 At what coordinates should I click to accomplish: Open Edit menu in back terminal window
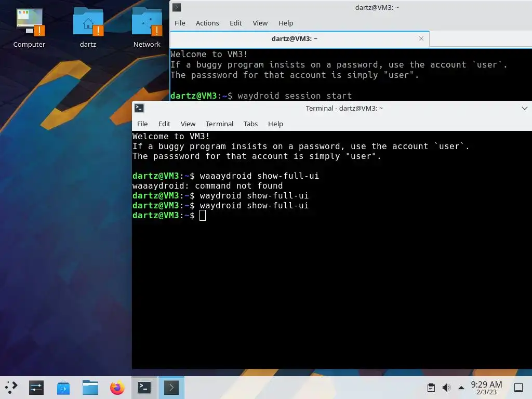[x=235, y=23]
